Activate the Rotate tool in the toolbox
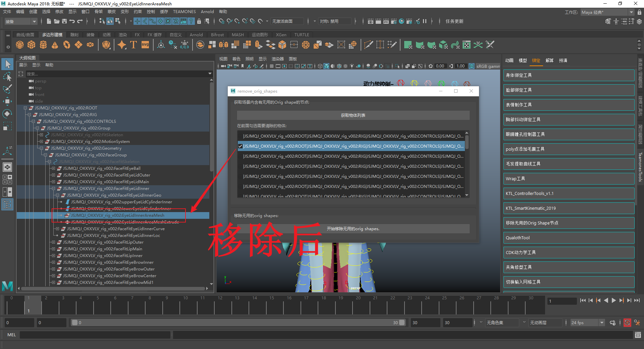The height and width of the screenshot is (349, 644). 7,114
